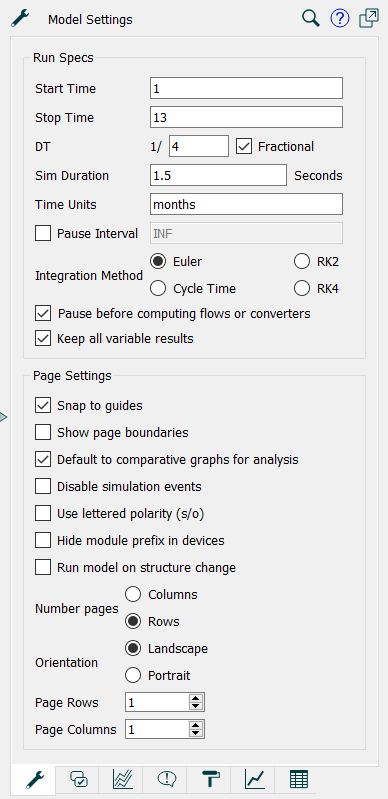Select the paint roller styles tab

click(x=211, y=779)
